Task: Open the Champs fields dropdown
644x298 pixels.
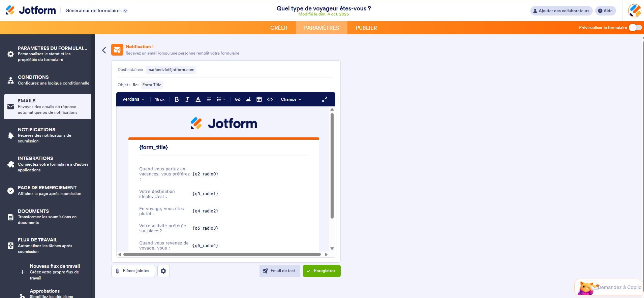Action: (291, 99)
